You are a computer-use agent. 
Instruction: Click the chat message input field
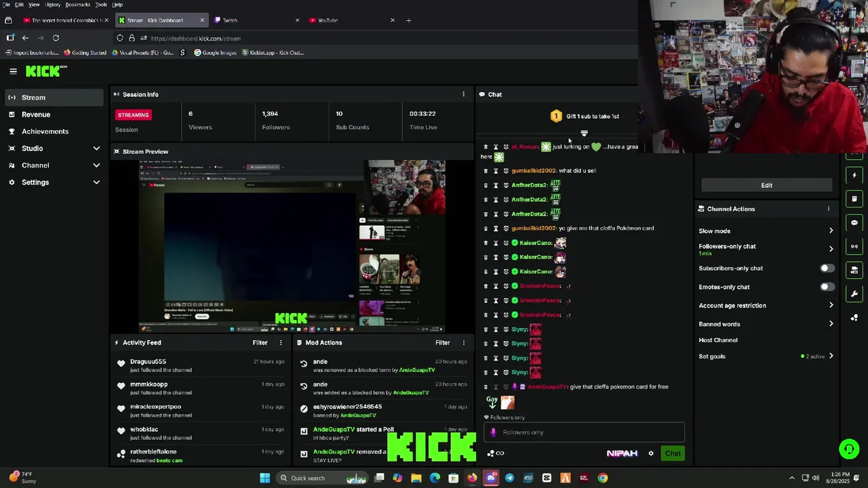click(x=585, y=432)
